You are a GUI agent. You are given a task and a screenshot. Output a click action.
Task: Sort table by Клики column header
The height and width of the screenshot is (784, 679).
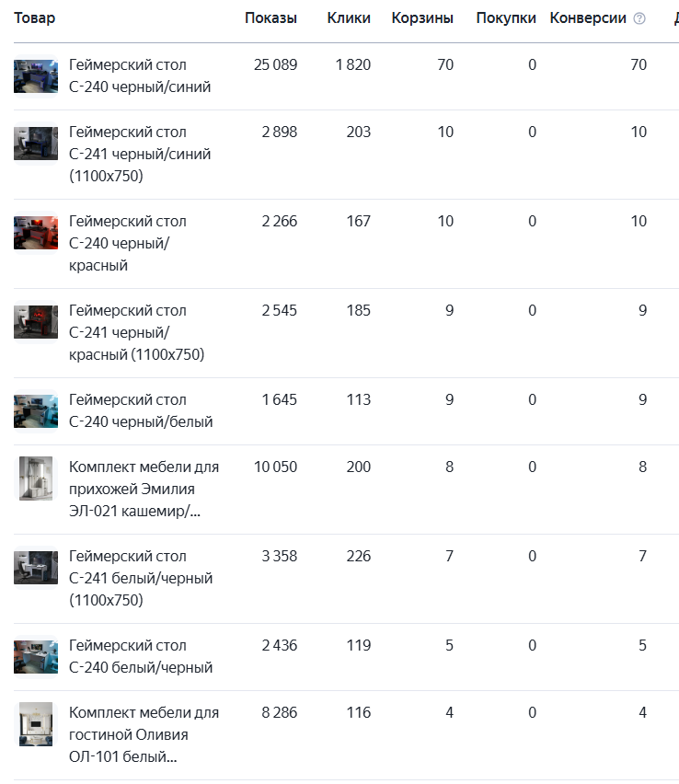(349, 18)
